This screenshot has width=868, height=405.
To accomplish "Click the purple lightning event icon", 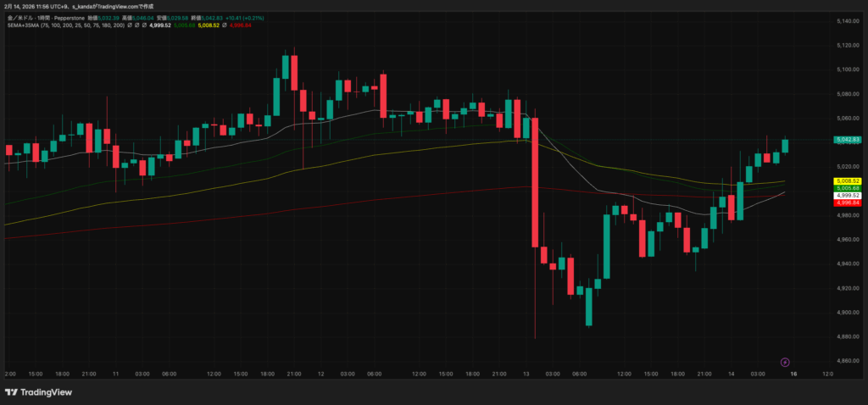I will pyautogui.click(x=785, y=362).
